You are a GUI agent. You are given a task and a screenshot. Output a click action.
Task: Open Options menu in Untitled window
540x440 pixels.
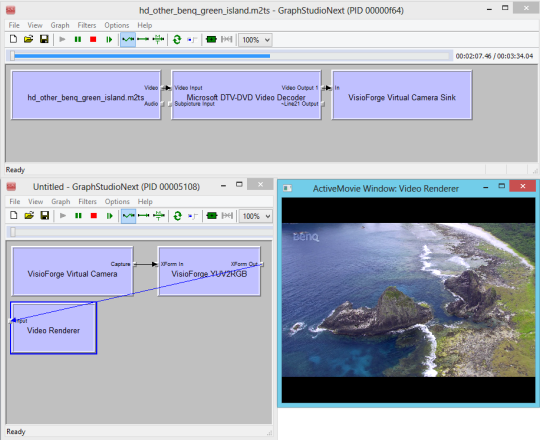(x=117, y=201)
